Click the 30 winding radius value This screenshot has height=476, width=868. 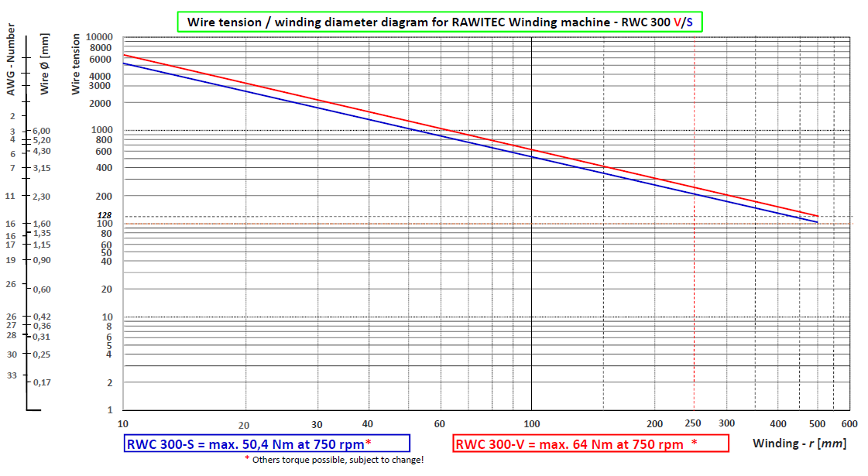click(317, 425)
